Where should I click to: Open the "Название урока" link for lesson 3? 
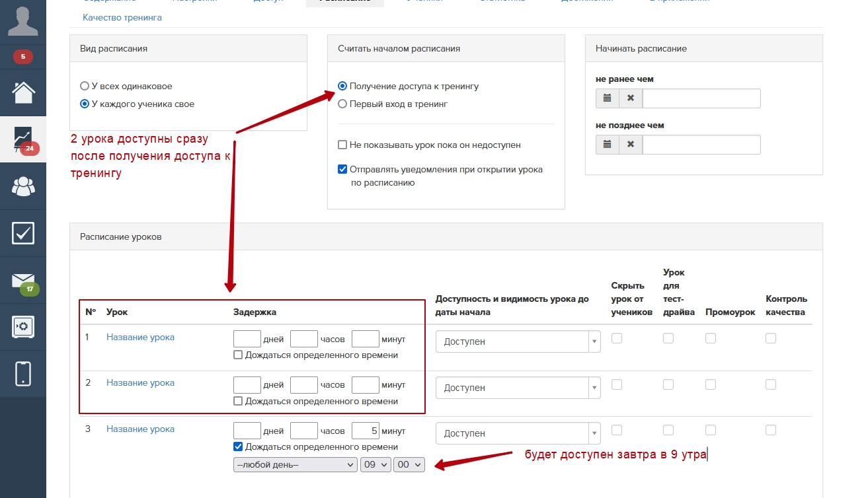(x=140, y=429)
